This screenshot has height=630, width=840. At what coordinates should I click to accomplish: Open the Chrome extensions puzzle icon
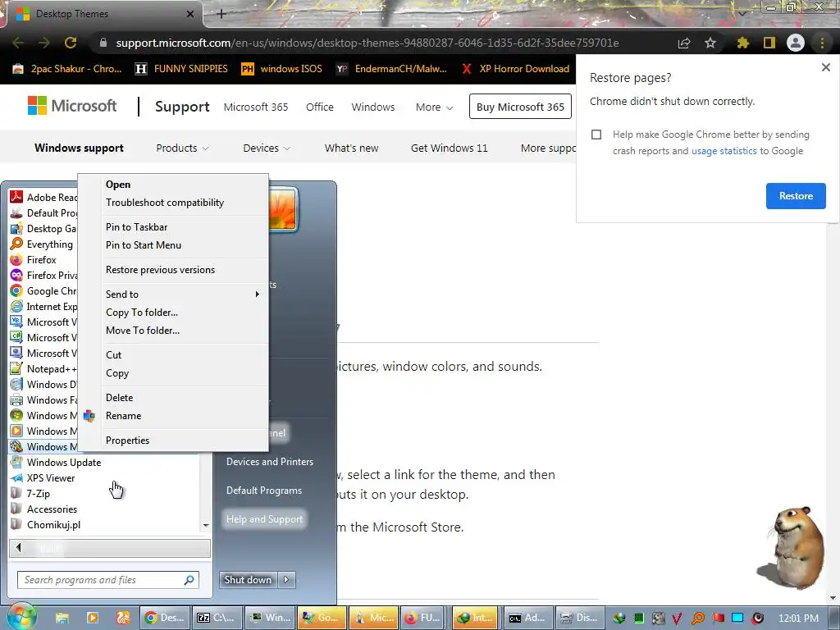[x=742, y=43]
